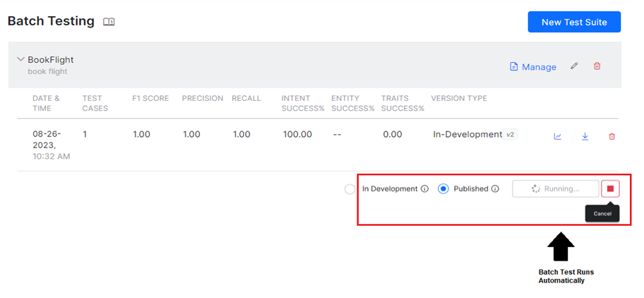
Task: Open Manage for BookFlight suite
Action: click(533, 66)
